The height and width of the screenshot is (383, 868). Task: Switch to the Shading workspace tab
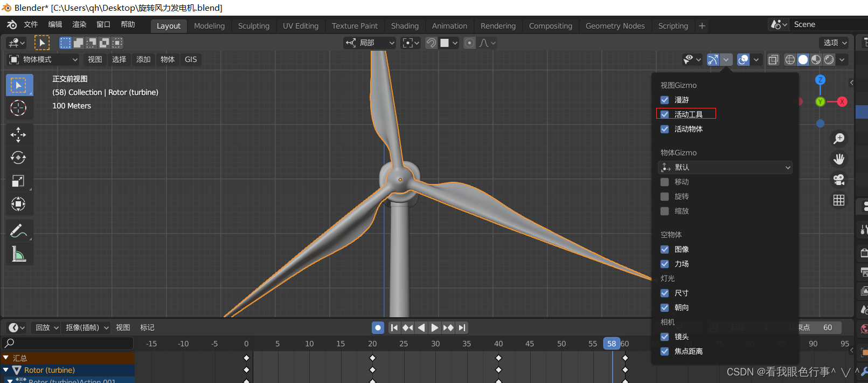[x=405, y=26]
